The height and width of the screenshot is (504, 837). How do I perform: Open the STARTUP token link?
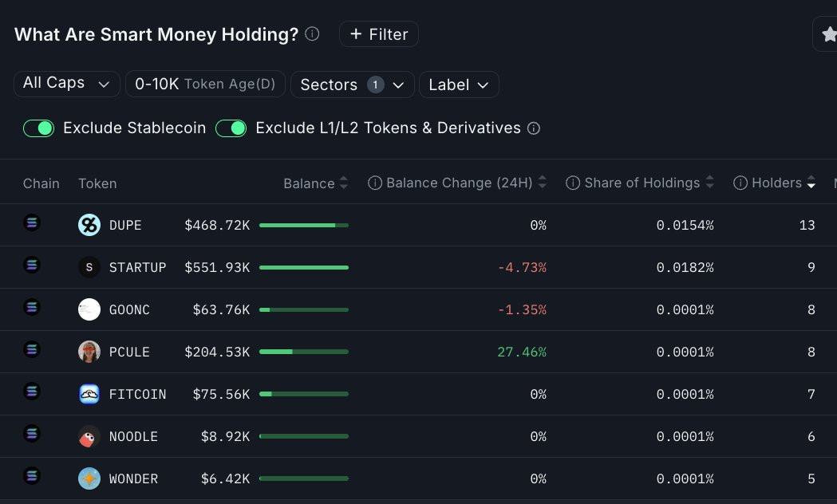138,267
